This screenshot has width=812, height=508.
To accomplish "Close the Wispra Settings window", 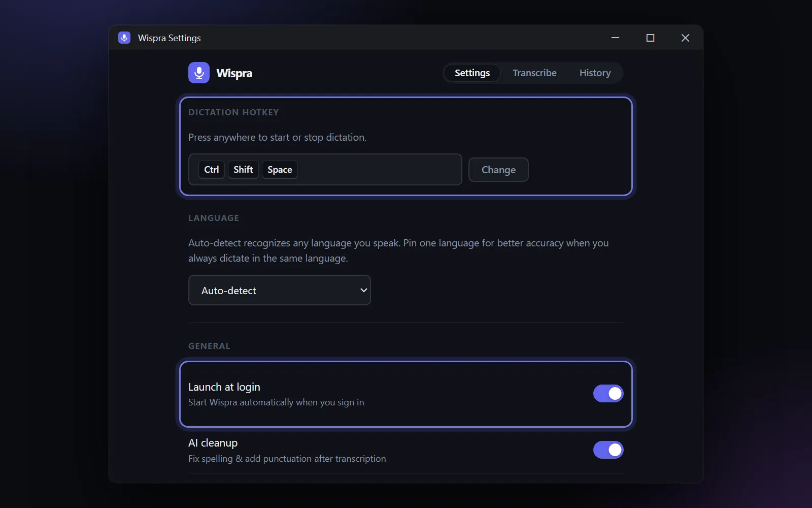I will tap(685, 38).
